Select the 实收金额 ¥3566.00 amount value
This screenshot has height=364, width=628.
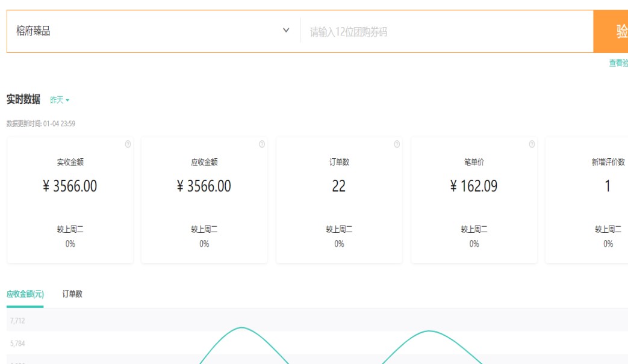point(70,187)
